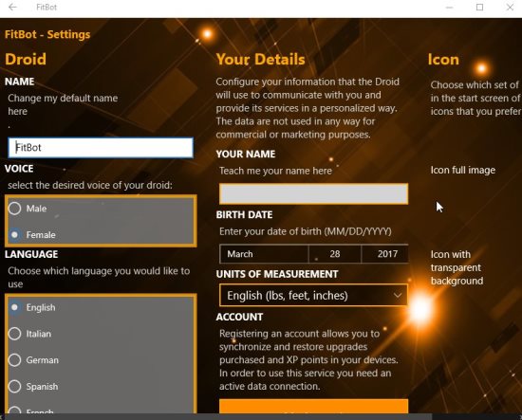
Task: Select German language radio button
Action: point(14,360)
